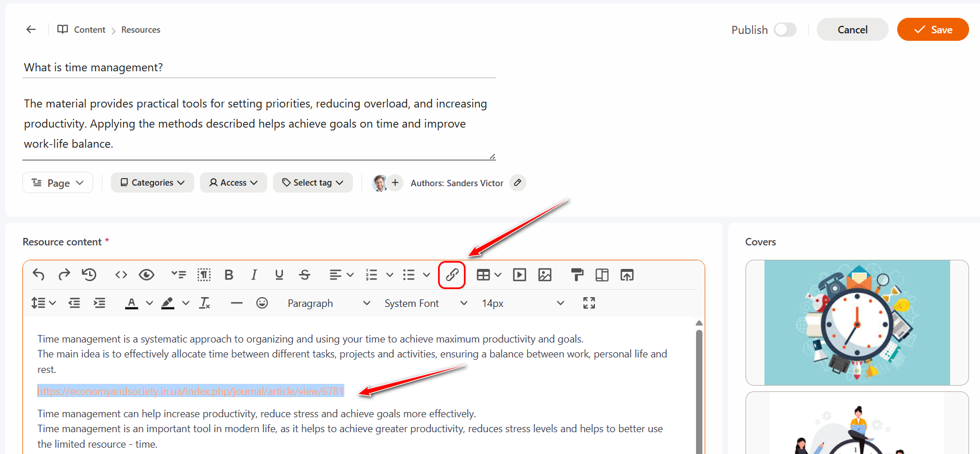
Task: Open Content in the breadcrumb
Action: [90, 29]
